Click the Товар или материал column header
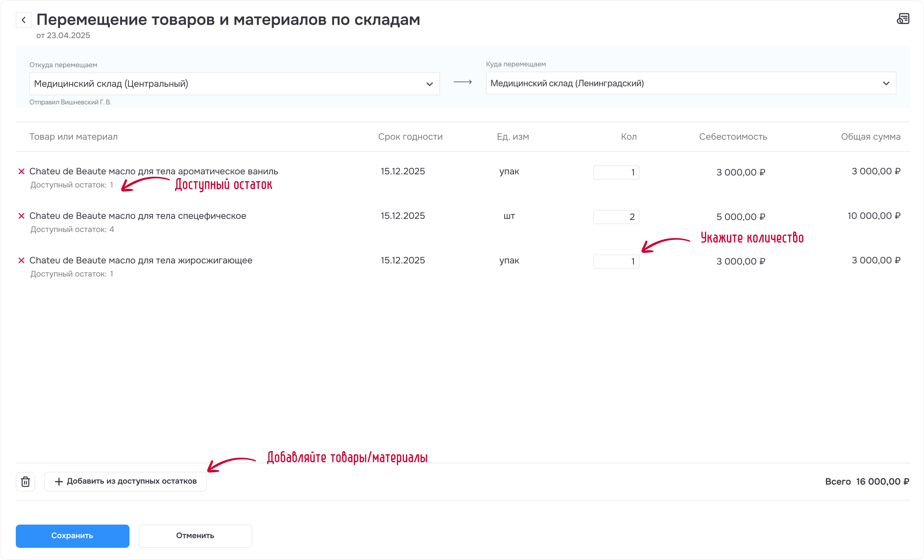 click(74, 137)
